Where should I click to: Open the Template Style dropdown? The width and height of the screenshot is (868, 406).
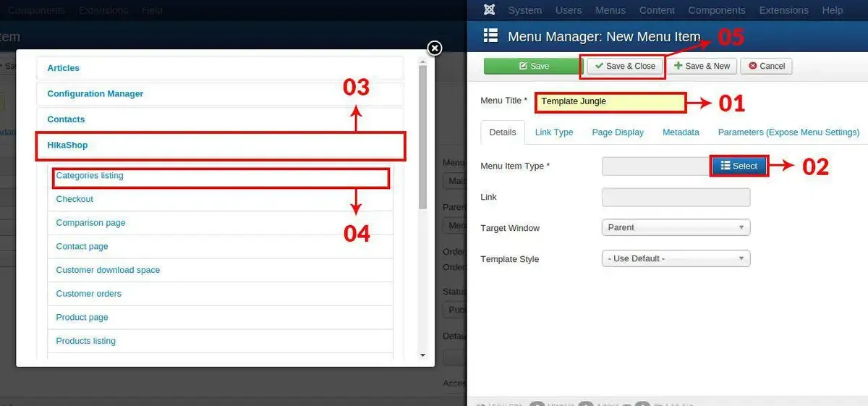point(676,258)
